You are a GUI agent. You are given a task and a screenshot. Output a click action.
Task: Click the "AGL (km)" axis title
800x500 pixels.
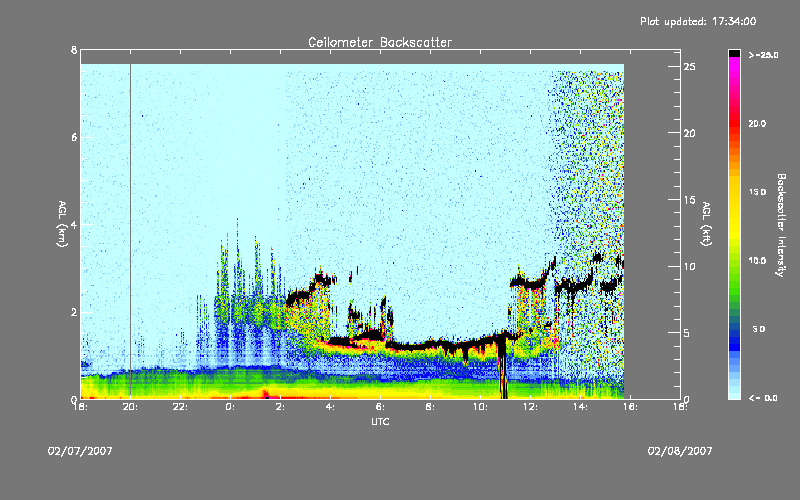(x=62, y=224)
